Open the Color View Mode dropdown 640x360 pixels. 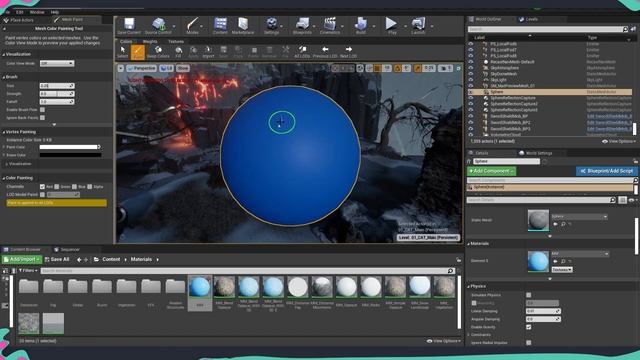pyautogui.click(x=57, y=63)
